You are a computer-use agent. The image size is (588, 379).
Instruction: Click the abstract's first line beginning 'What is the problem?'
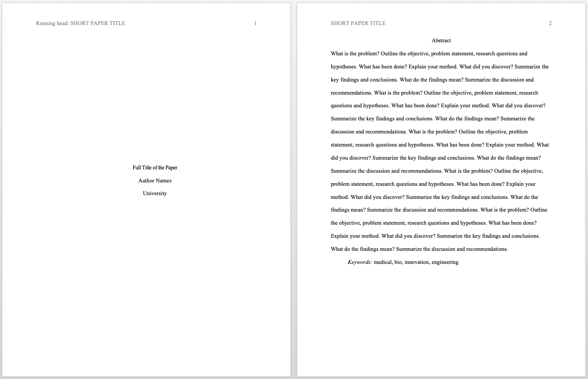(x=429, y=53)
